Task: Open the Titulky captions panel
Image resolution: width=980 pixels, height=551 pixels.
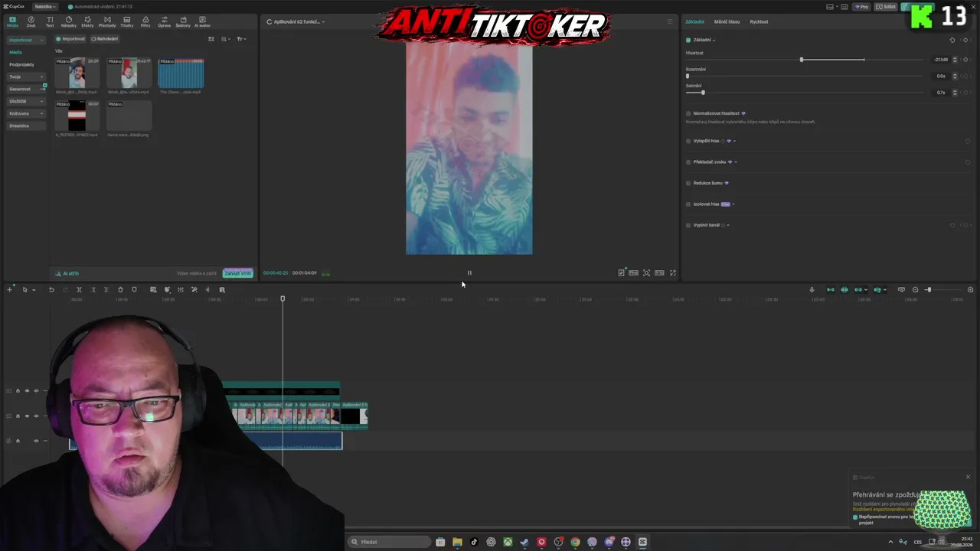Action: (126, 21)
